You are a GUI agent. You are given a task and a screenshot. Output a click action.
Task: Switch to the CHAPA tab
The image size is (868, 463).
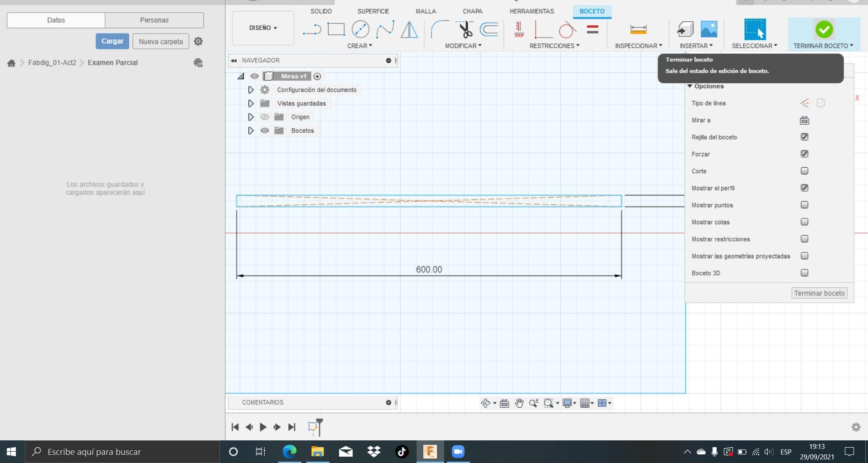(472, 11)
